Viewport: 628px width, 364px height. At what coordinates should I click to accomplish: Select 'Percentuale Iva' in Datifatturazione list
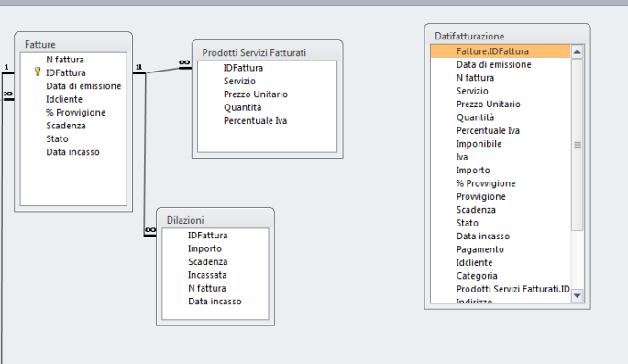488,131
